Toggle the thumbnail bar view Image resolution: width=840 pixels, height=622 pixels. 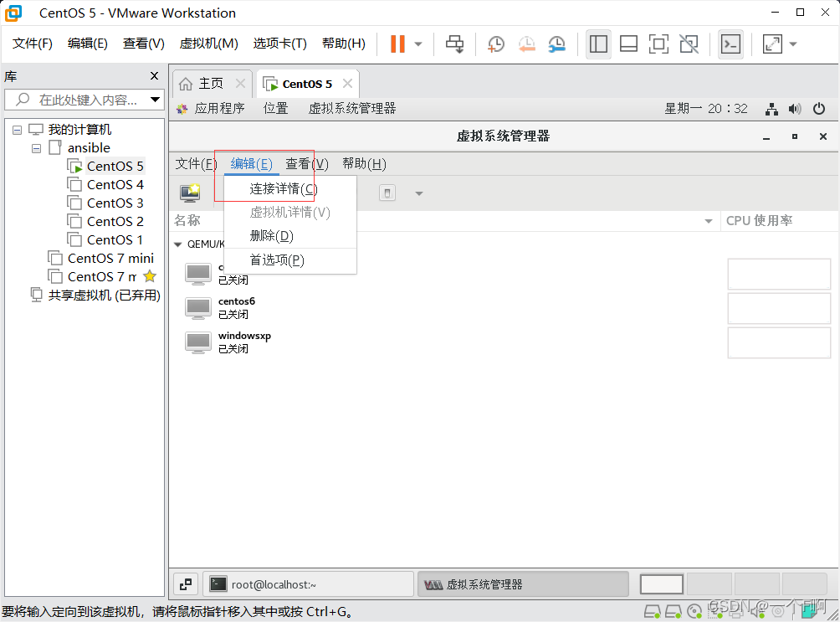628,44
